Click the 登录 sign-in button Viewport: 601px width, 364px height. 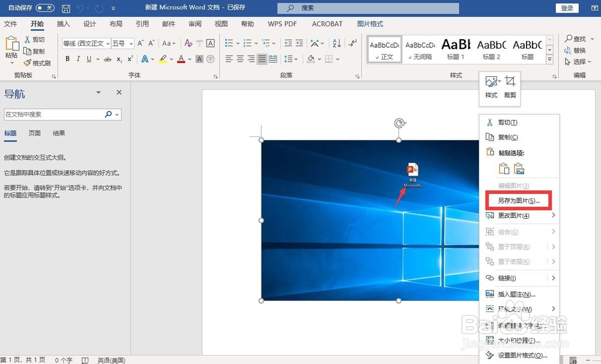[x=567, y=8]
